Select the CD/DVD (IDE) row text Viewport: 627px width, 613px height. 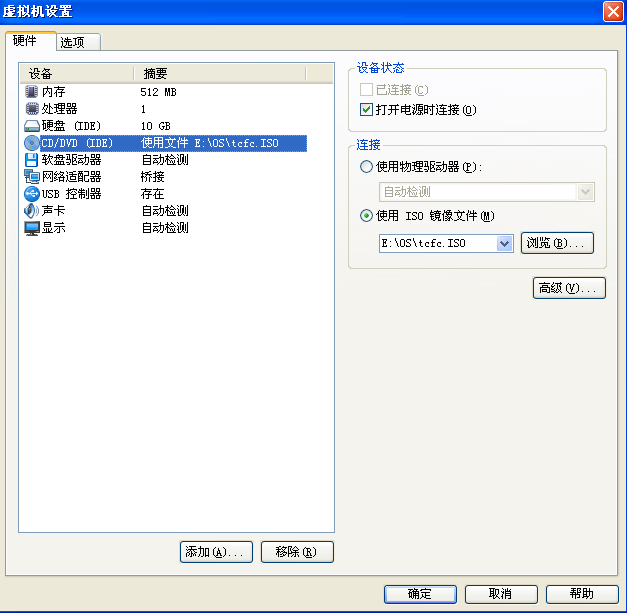click(77, 143)
